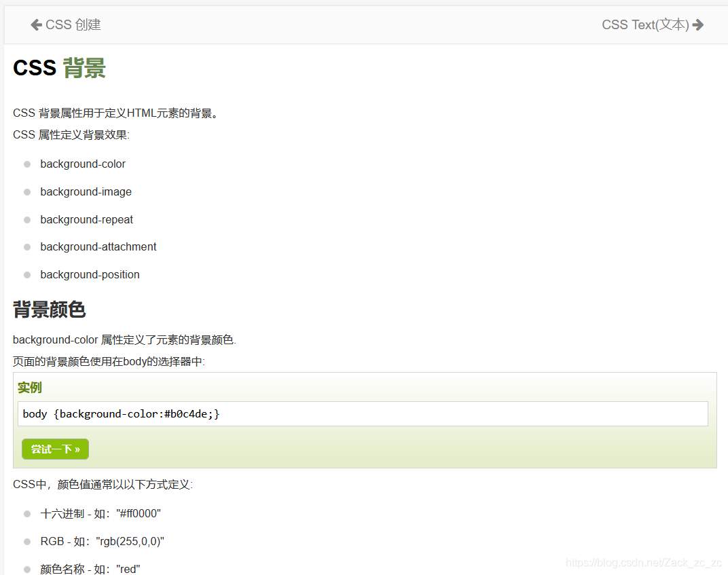
Task: Select the background-color list item
Action: (83, 164)
